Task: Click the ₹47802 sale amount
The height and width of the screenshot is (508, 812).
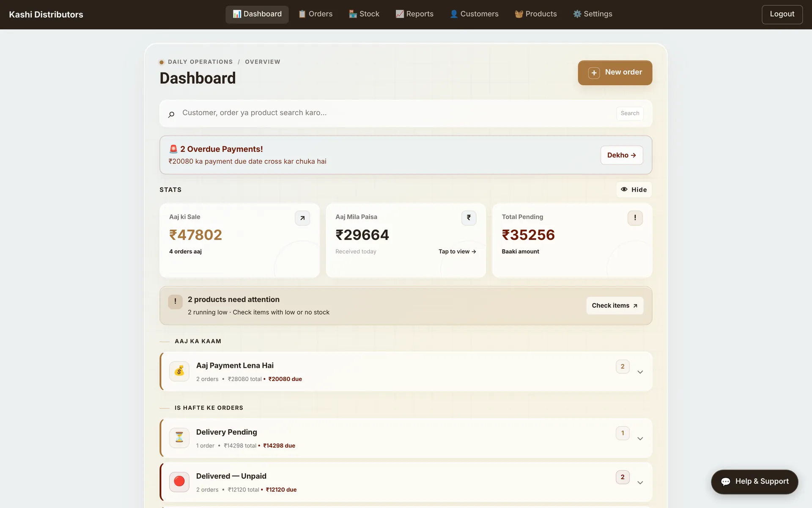Action: point(195,235)
